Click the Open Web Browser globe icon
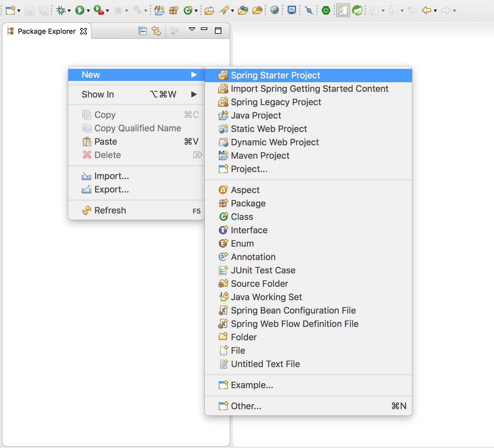This screenshot has width=494, height=448. click(x=275, y=11)
